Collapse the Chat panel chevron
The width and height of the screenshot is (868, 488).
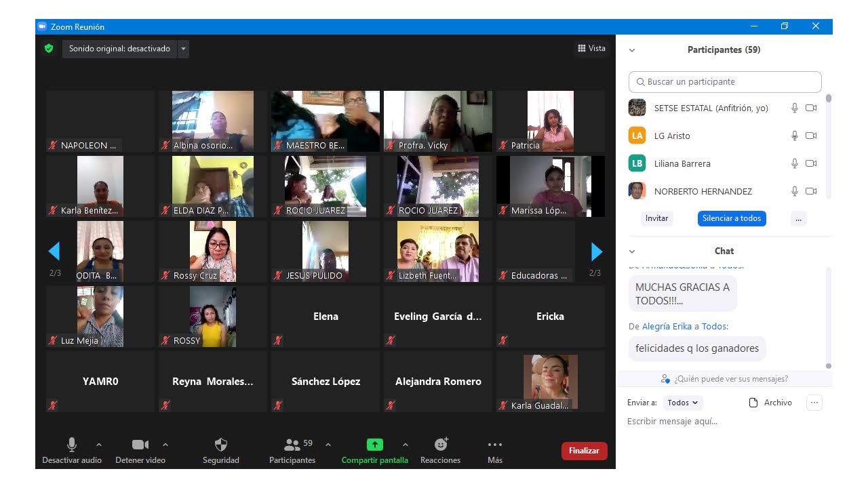tap(632, 251)
